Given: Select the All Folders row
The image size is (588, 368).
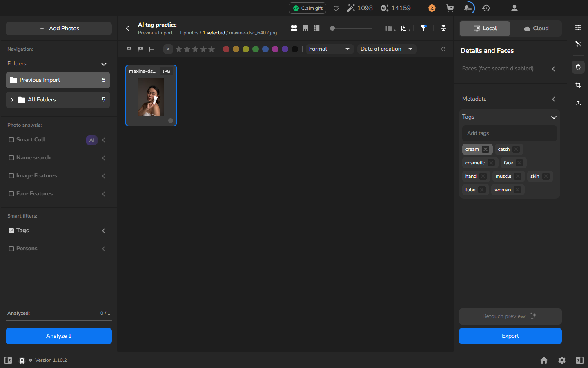Looking at the screenshot, I should tap(58, 100).
